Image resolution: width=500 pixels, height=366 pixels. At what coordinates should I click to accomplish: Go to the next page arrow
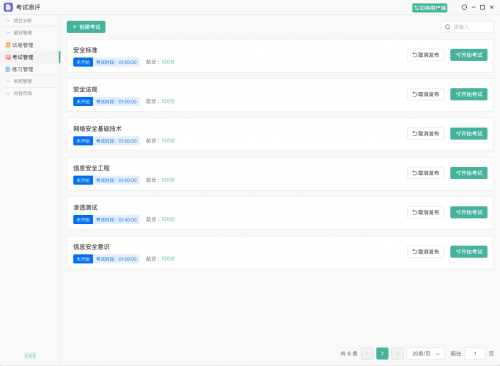pos(397,353)
